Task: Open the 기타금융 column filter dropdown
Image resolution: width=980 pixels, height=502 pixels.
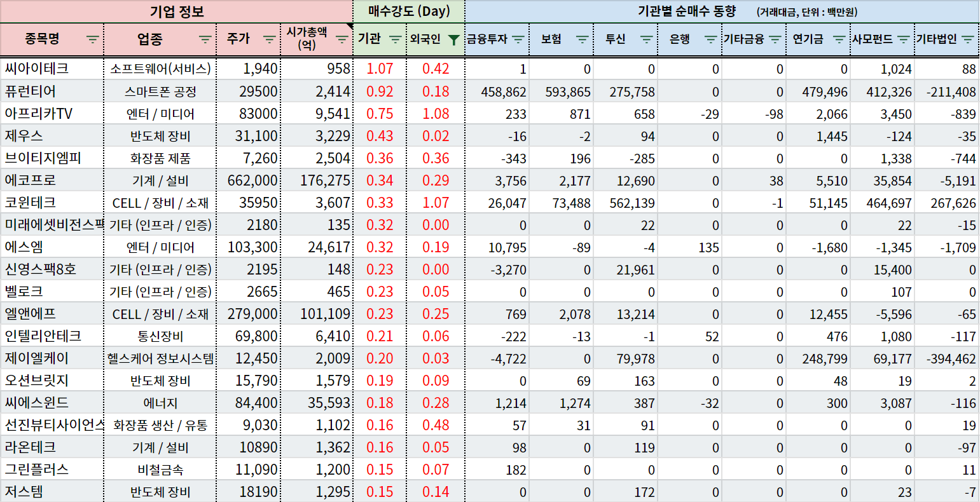Action: [775, 39]
